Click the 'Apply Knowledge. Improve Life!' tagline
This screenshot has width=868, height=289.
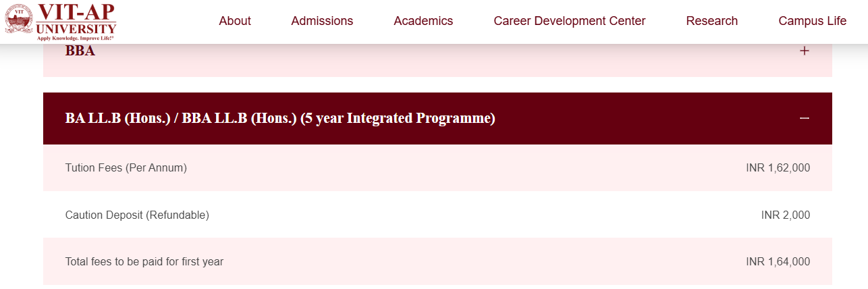coord(76,38)
